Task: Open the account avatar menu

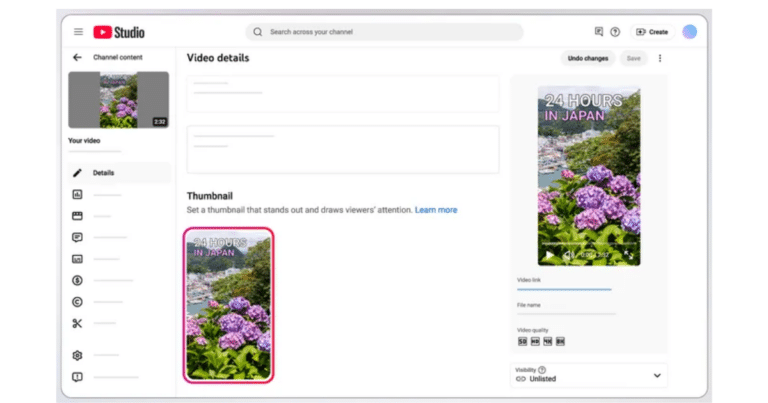Action: [690, 32]
